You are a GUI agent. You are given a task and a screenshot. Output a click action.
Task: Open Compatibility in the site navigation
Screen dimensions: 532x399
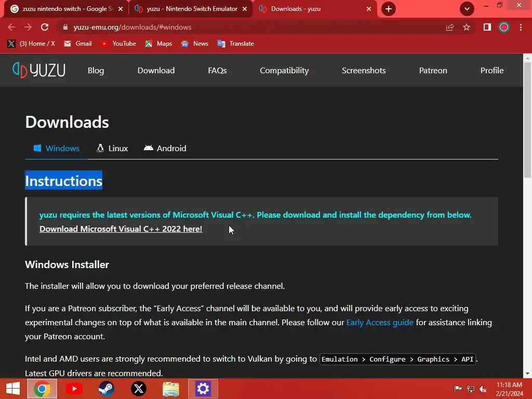(284, 70)
